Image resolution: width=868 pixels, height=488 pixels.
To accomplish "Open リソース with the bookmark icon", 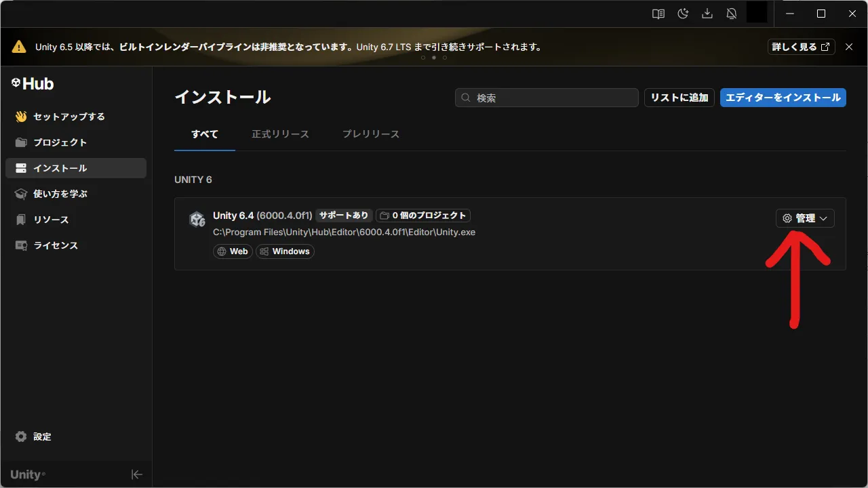I will (21, 220).
